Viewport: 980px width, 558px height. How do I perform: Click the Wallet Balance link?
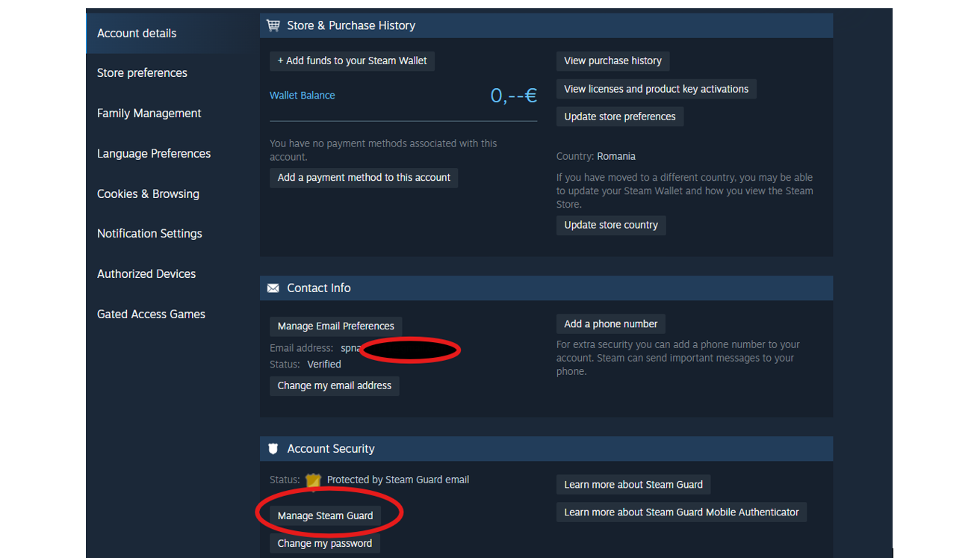click(303, 96)
